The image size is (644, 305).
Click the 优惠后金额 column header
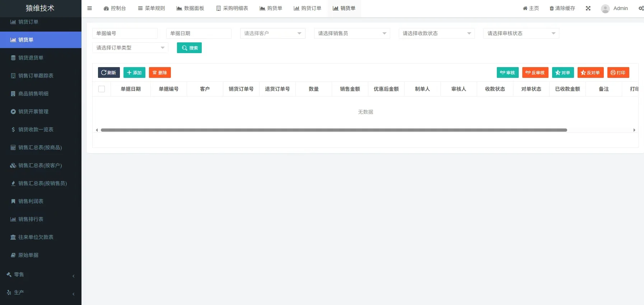[x=386, y=89]
